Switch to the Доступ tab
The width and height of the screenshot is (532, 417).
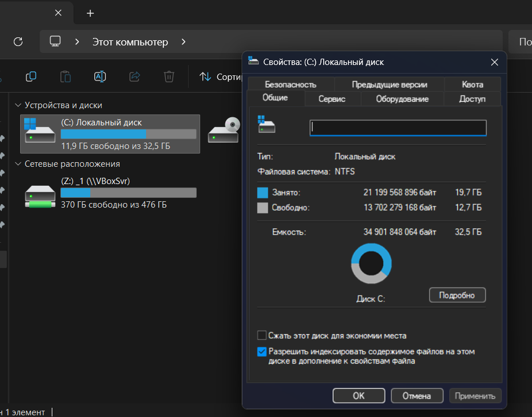pyautogui.click(x=472, y=99)
